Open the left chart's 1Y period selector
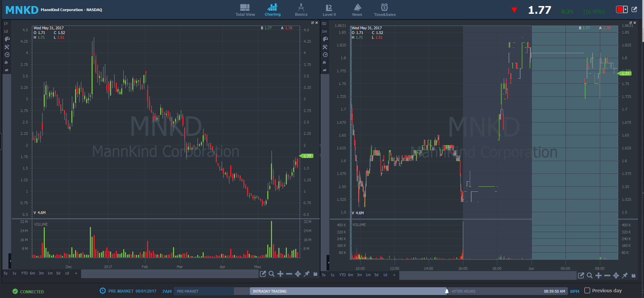Image resolution: width=644 pixels, height=298 pixels. [x=6, y=24]
